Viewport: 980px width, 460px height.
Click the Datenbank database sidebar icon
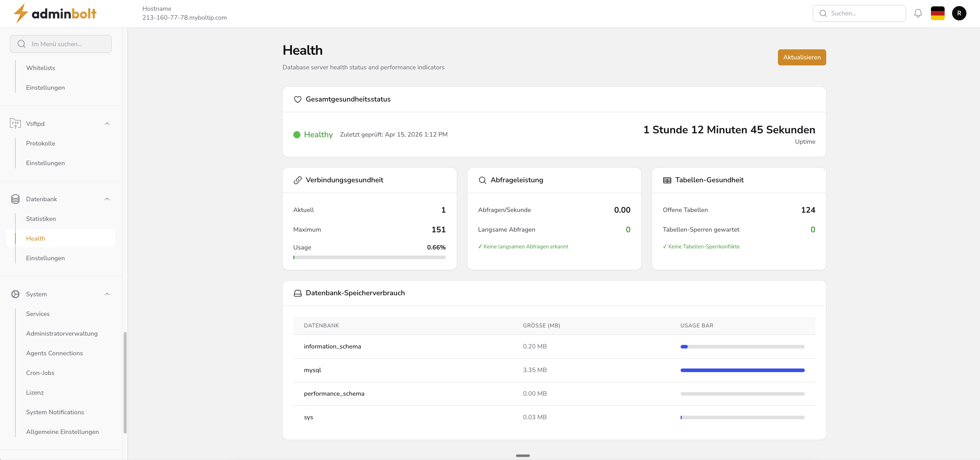(x=15, y=199)
